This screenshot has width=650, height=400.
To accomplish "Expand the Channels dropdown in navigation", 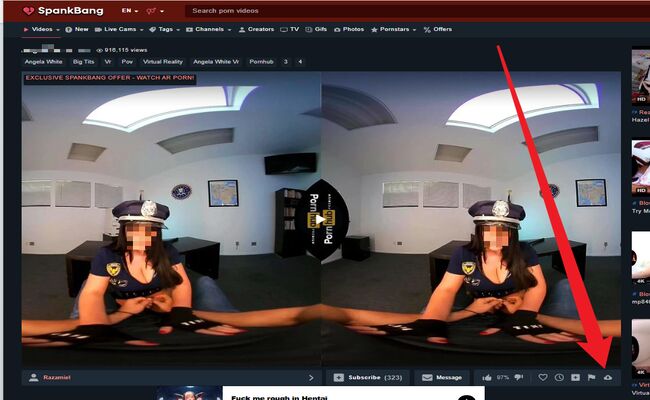I will (x=209, y=29).
